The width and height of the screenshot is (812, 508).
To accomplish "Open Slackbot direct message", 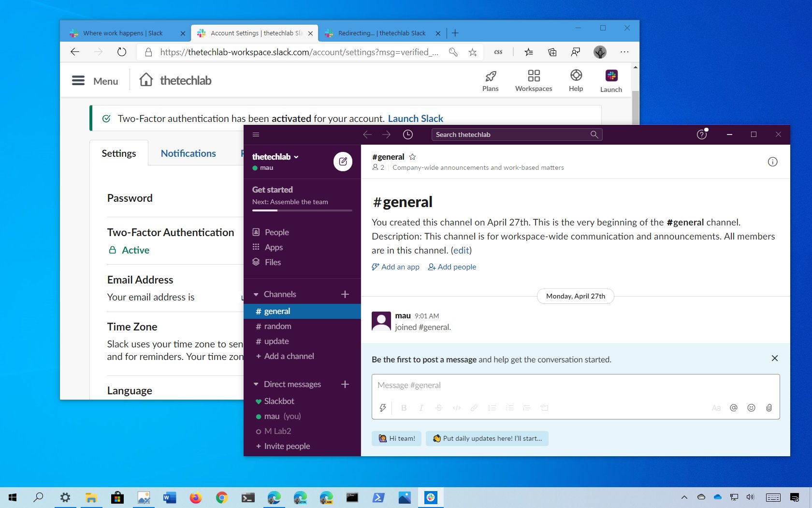I will click(302, 401).
